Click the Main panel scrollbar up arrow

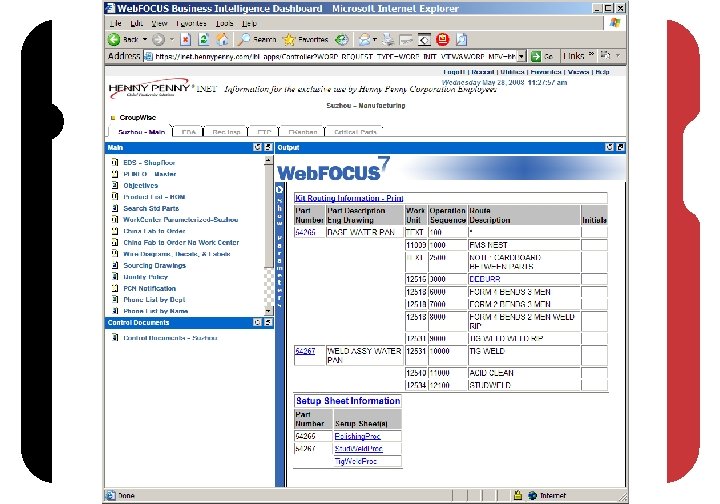click(x=269, y=160)
